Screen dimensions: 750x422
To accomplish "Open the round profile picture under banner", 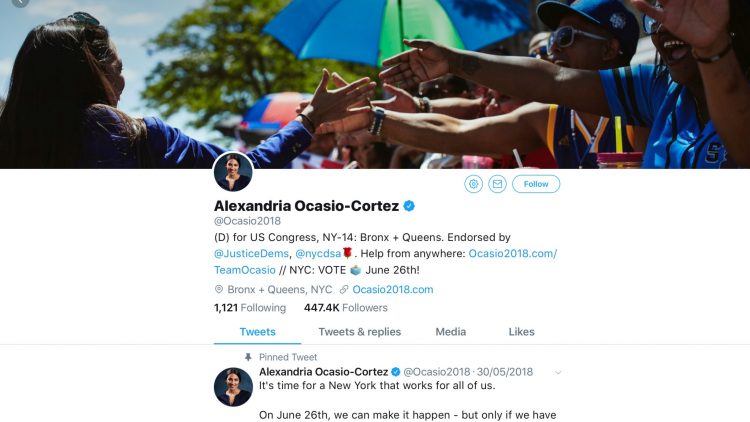I will (233, 172).
